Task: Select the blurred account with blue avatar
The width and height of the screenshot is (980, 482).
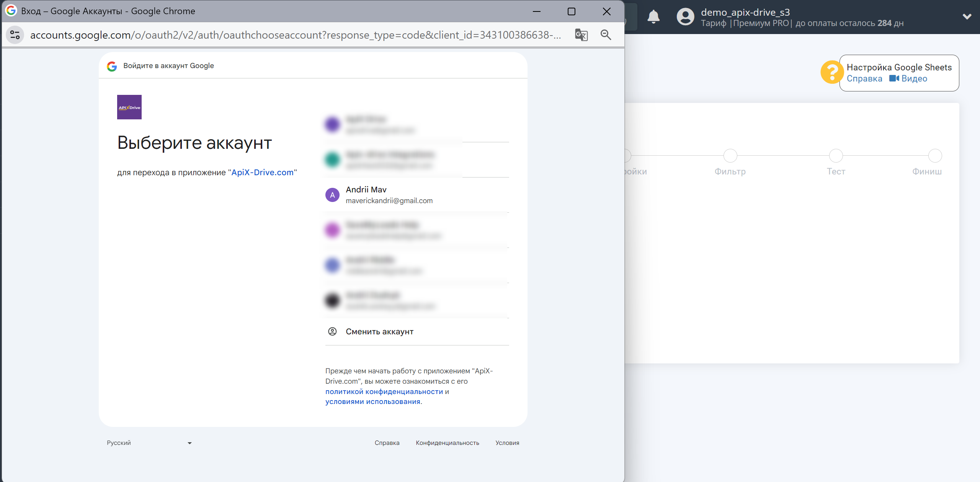Action: coord(417,265)
